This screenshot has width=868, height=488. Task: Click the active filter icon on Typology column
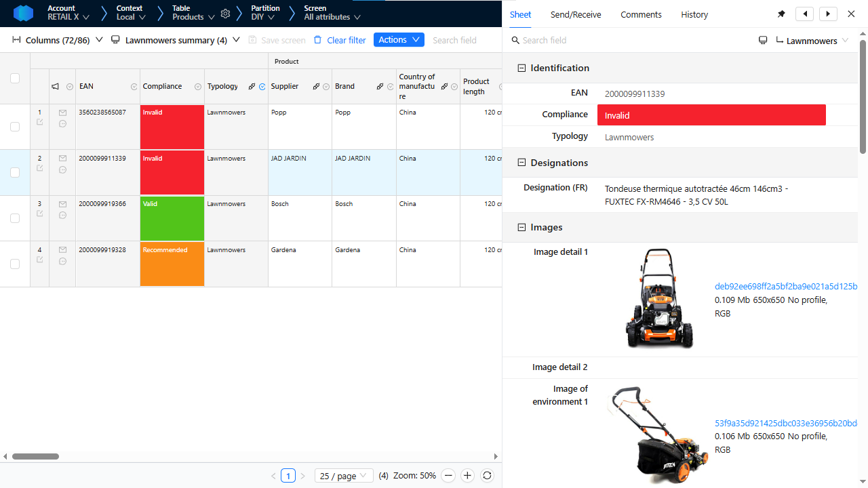(x=262, y=86)
